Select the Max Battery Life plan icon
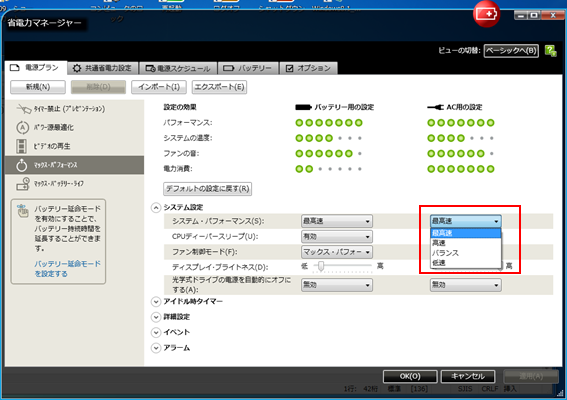Image resolution: width=567 pixels, height=400 pixels. 23,184
